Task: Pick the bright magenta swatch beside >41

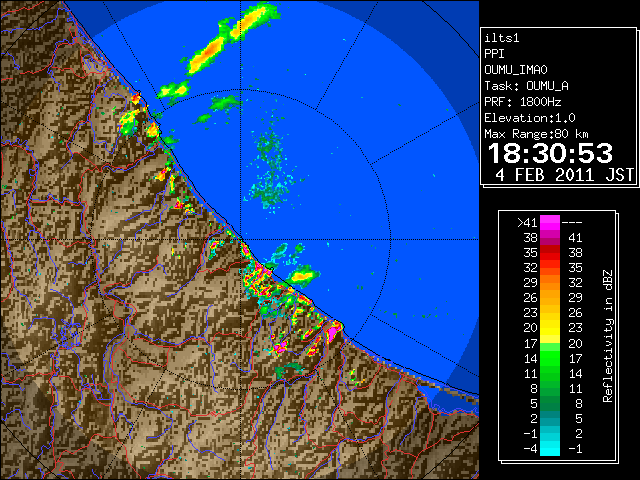Action: point(550,223)
